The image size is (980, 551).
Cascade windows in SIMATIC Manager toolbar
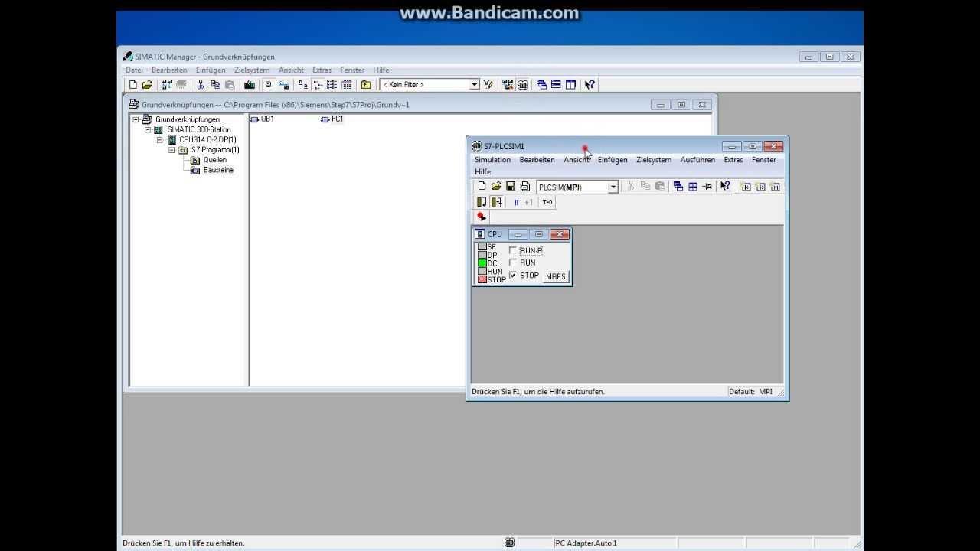tap(541, 85)
